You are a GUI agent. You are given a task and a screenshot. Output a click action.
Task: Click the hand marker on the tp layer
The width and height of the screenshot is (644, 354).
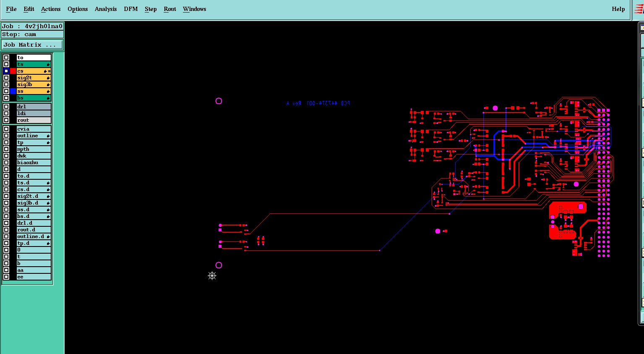pos(48,142)
